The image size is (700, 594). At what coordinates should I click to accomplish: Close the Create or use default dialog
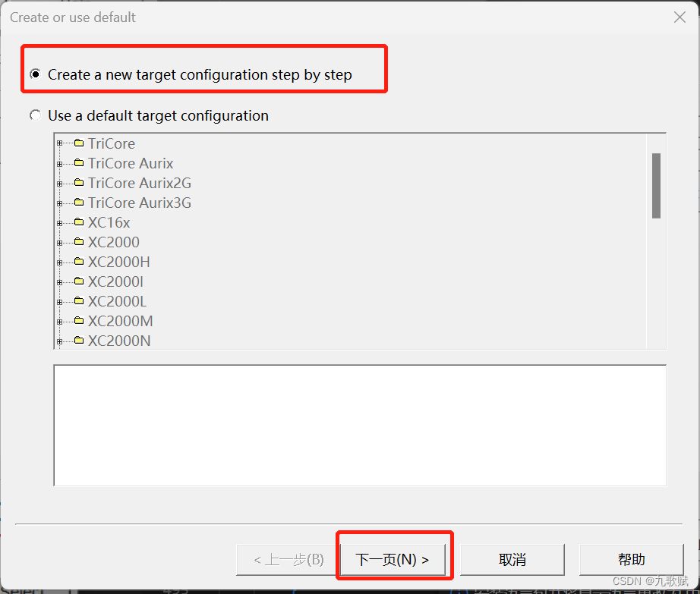680,17
